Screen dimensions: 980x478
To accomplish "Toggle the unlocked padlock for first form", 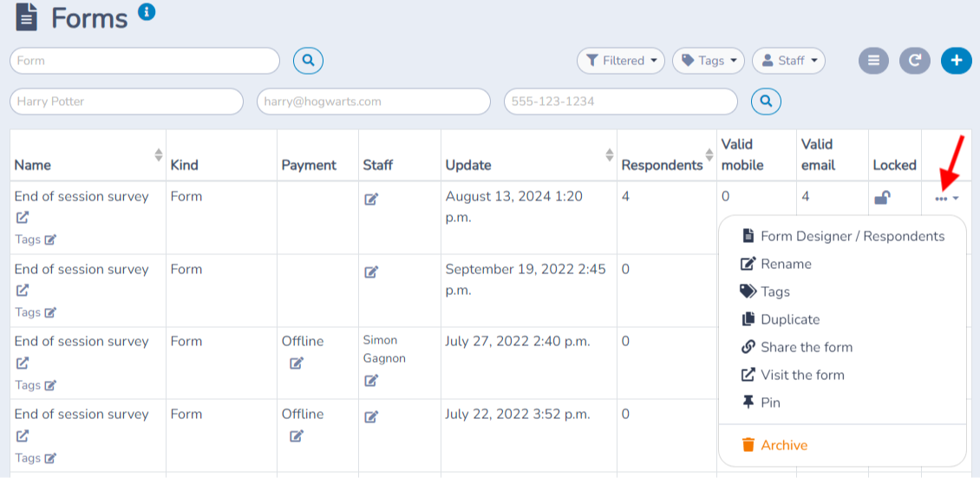I will [x=882, y=198].
